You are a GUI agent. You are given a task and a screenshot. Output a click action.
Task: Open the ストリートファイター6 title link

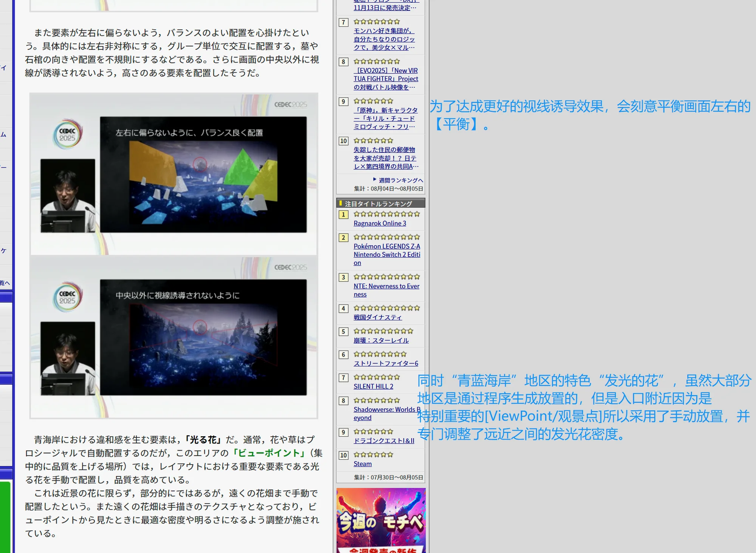(x=386, y=363)
